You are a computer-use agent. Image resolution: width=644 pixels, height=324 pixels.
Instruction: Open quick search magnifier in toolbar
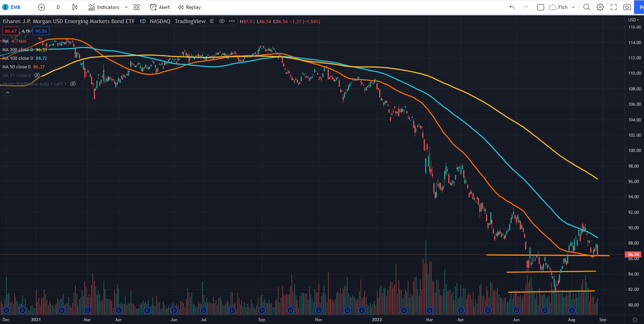pyautogui.click(x=587, y=7)
